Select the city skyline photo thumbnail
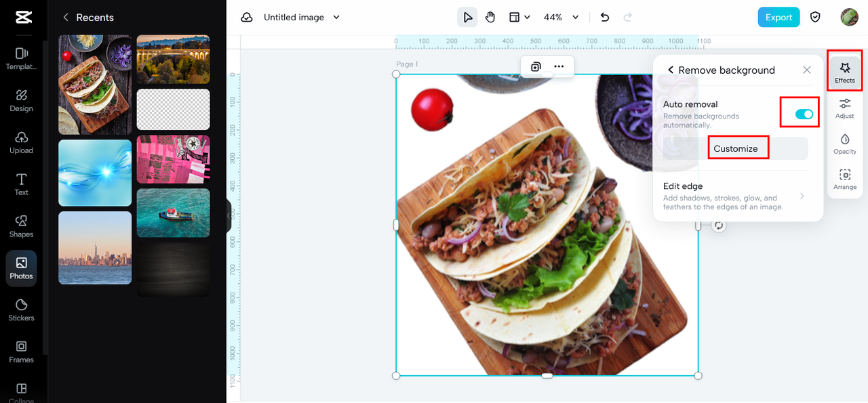The image size is (868, 403). click(95, 247)
